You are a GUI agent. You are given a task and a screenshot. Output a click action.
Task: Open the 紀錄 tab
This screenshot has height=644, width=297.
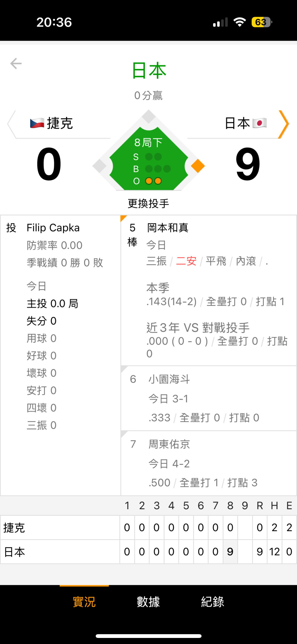[212, 602]
